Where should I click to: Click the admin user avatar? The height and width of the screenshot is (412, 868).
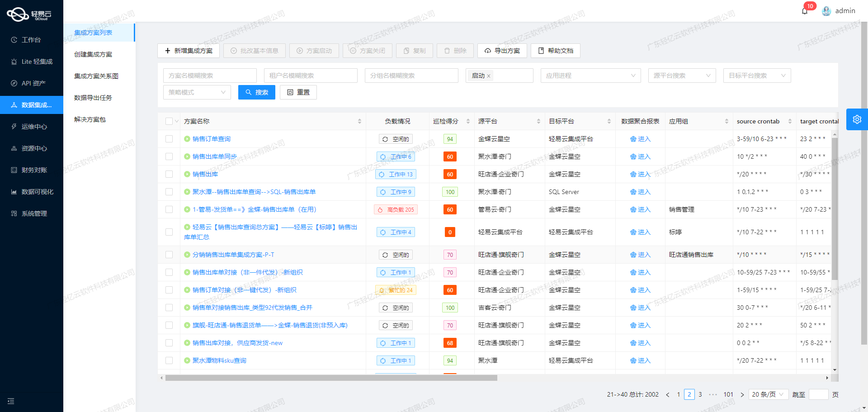pyautogui.click(x=826, y=11)
